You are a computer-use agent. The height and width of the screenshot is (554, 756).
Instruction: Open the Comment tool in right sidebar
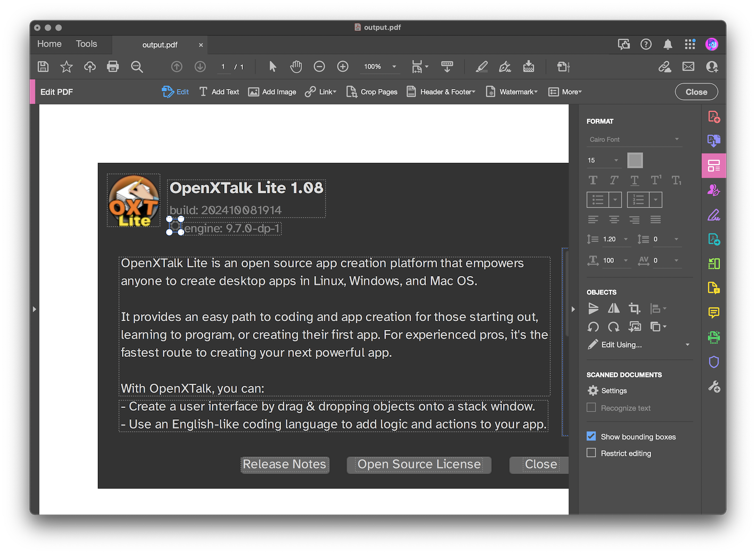pos(714,312)
